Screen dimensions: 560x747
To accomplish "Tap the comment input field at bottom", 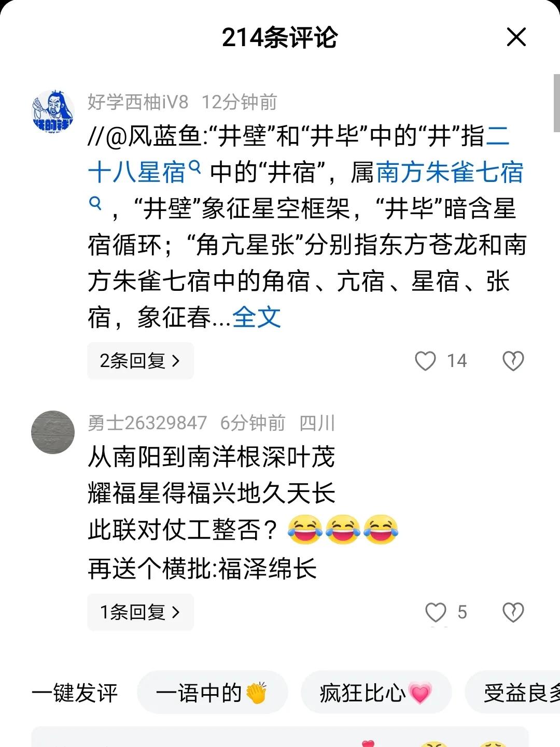I will tap(280, 737).
